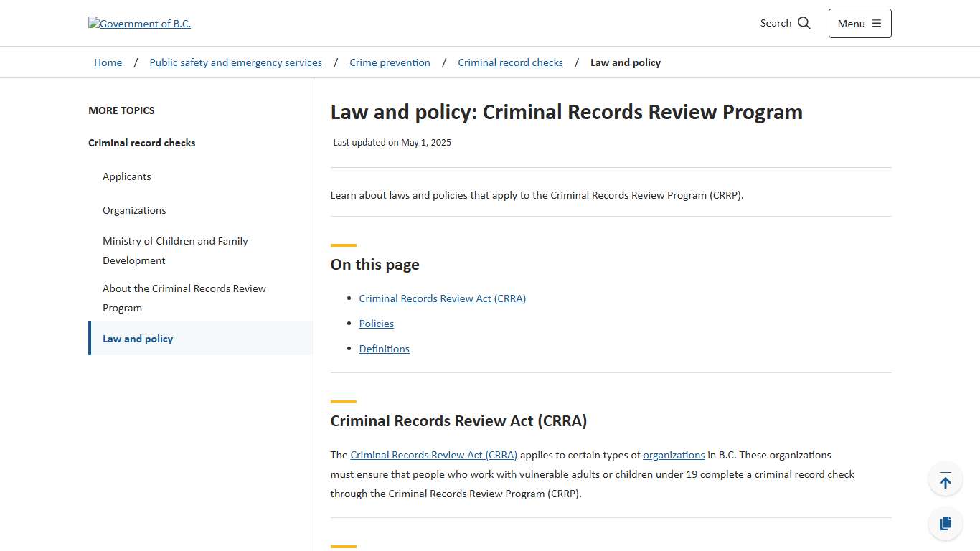Click the back-to-top arrow button
The width and height of the screenshot is (980, 551).
click(x=945, y=479)
